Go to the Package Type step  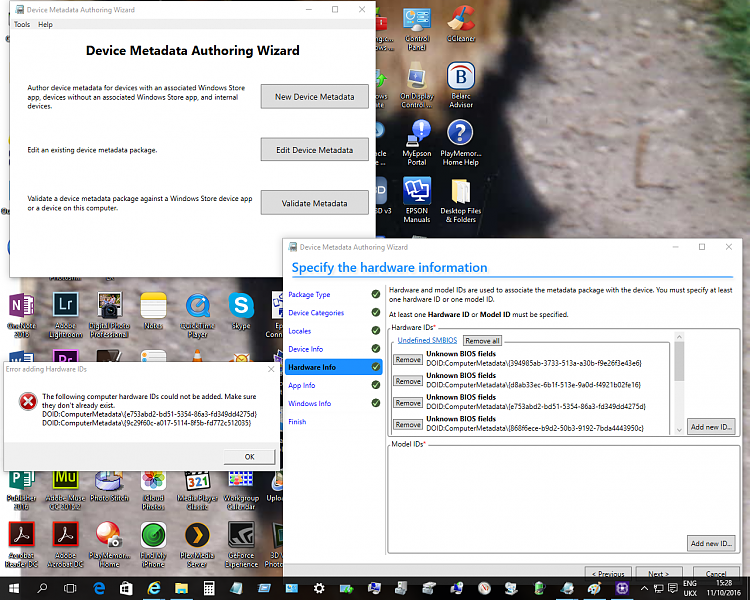tap(309, 294)
